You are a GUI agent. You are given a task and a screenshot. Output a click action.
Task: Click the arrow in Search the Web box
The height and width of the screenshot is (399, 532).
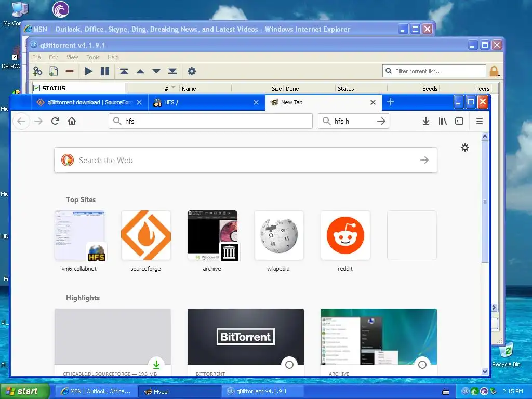[x=424, y=160]
